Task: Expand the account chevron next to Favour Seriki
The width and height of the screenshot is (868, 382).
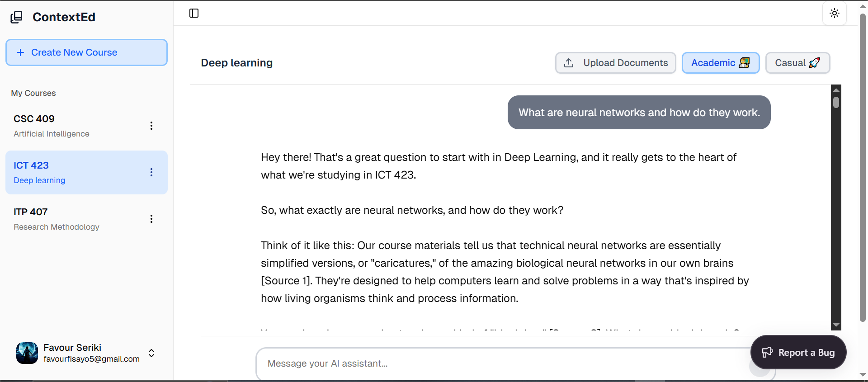Action: click(x=151, y=353)
